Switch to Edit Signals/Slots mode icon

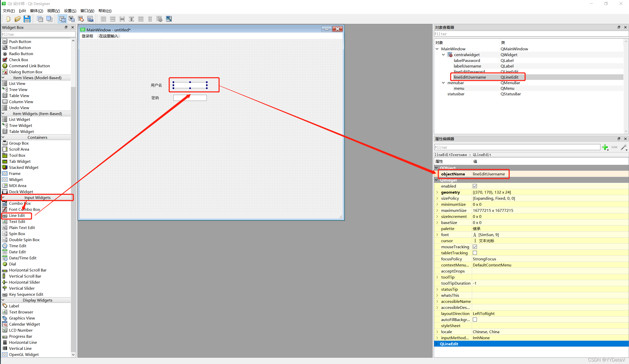72,19
